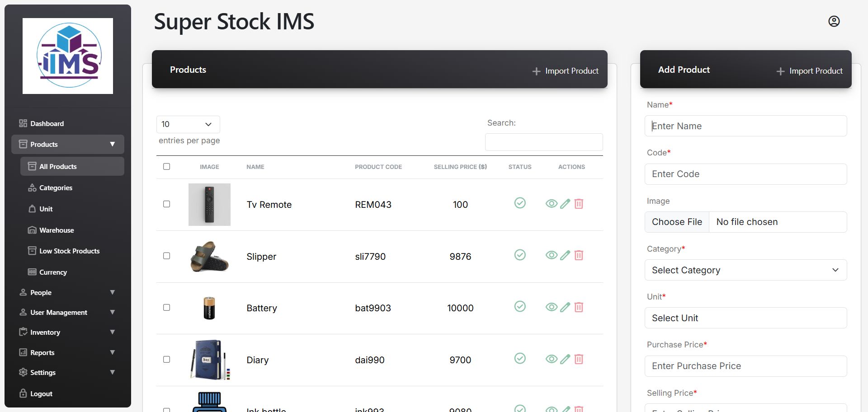Click Import Product in Products header
Image resolution: width=868 pixels, height=412 pixels.
pyautogui.click(x=566, y=71)
